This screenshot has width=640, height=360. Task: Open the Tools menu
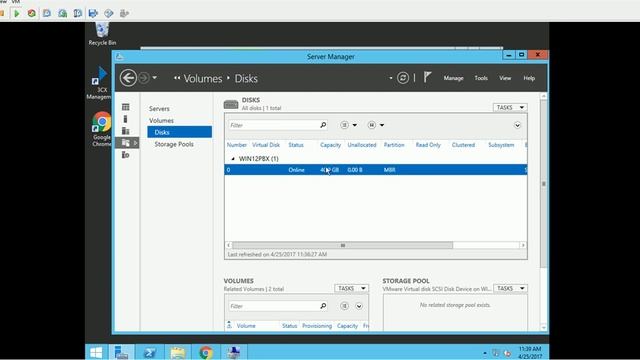(x=481, y=78)
